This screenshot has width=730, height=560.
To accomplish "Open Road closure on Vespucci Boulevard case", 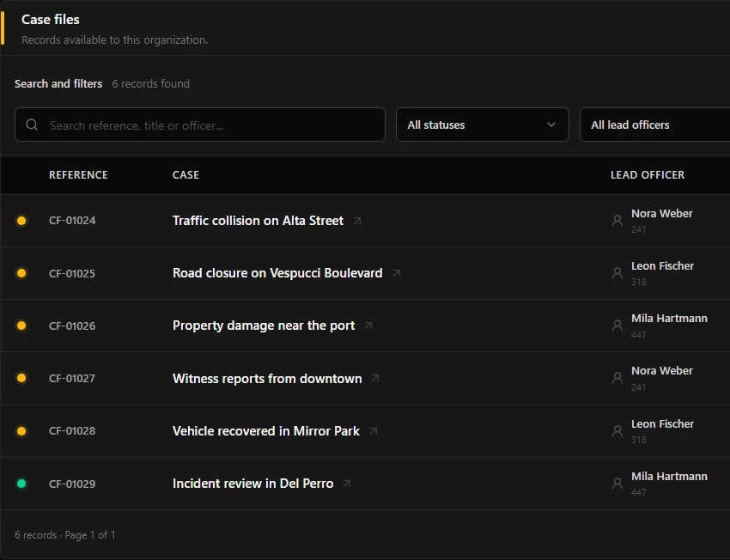I will click(277, 273).
